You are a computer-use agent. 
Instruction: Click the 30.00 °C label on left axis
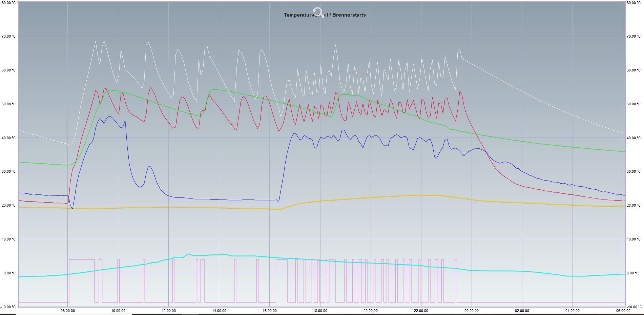(x=8, y=171)
